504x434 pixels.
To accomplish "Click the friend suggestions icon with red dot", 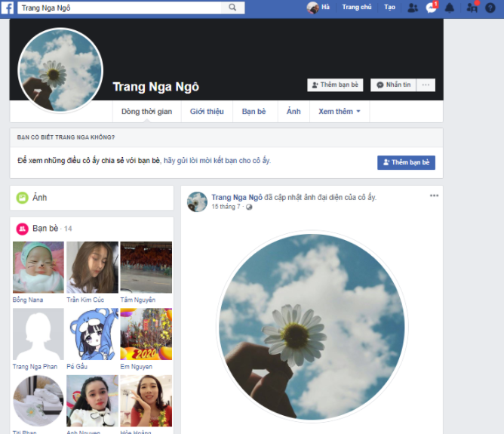I will (x=472, y=8).
